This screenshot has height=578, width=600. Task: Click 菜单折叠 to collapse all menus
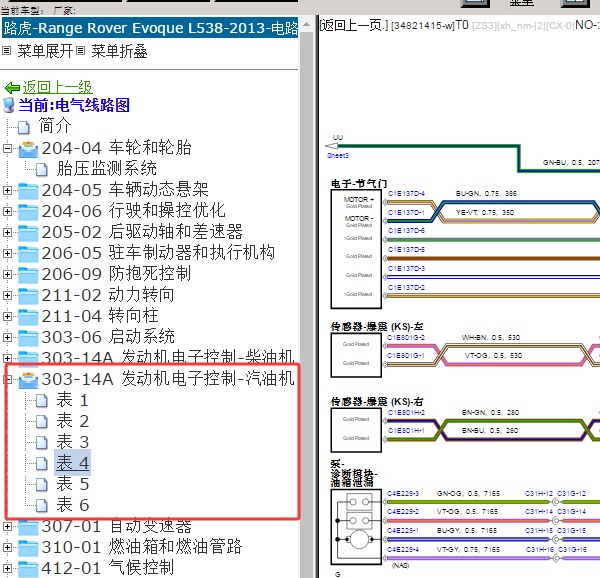pos(119,51)
